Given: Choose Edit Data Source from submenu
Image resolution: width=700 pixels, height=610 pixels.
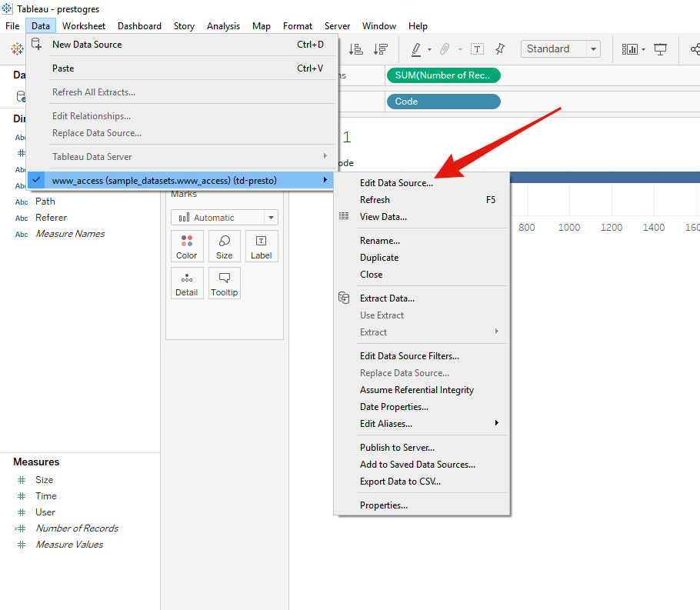Looking at the screenshot, I should [x=396, y=182].
